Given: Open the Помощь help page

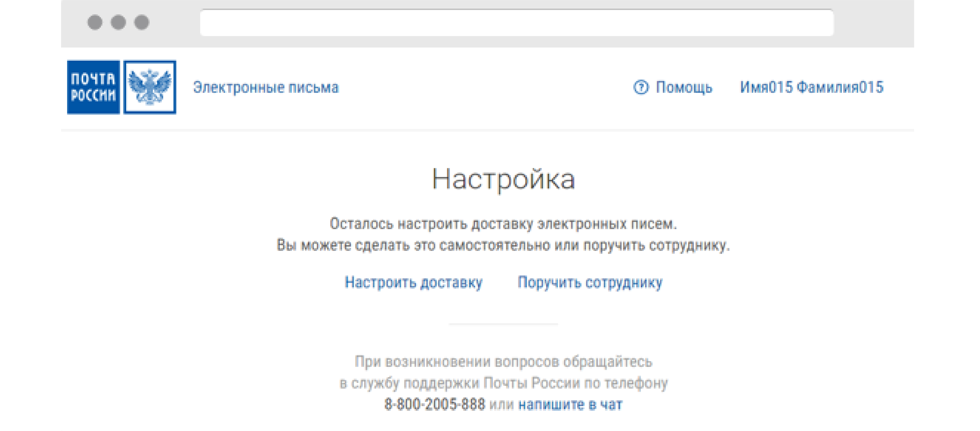Looking at the screenshot, I should pyautogui.click(x=684, y=87).
